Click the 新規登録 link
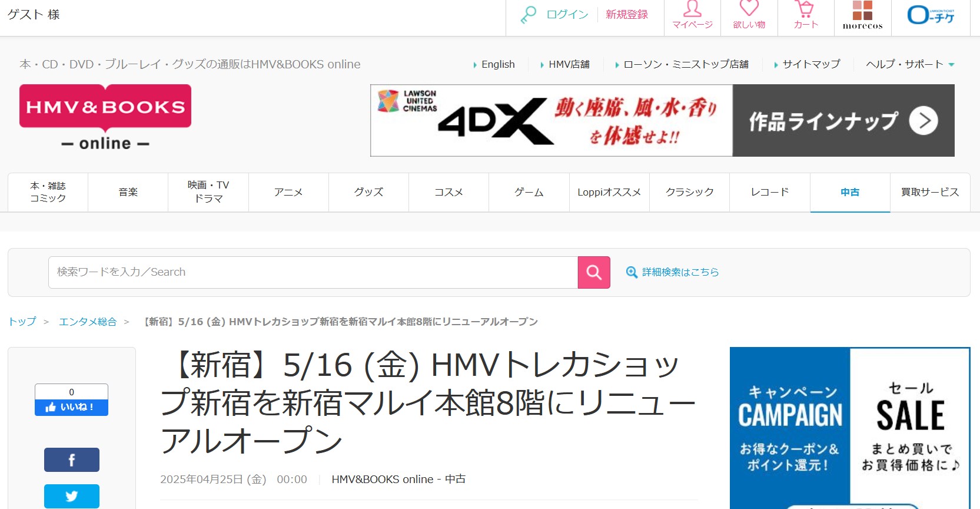 627,15
